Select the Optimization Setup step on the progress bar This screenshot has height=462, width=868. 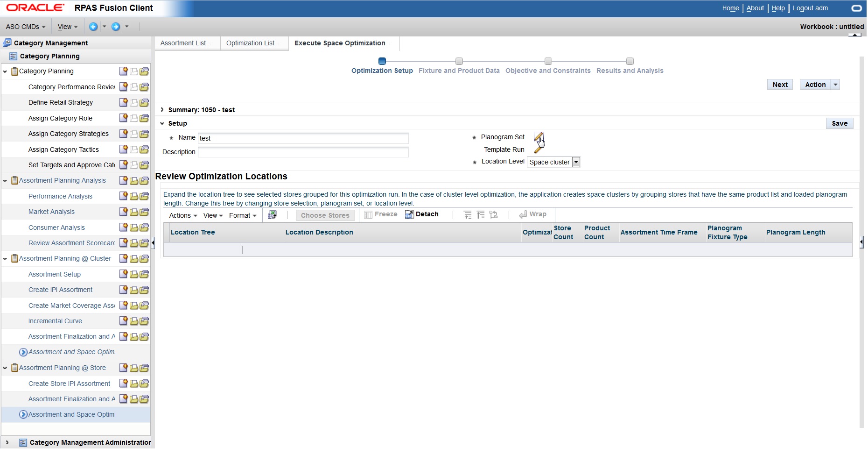tap(382, 61)
